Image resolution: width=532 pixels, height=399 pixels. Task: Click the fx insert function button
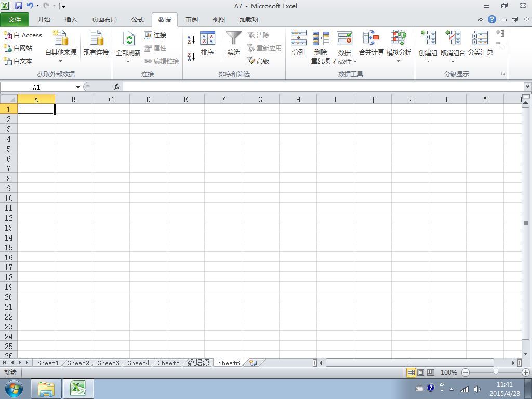[117, 87]
